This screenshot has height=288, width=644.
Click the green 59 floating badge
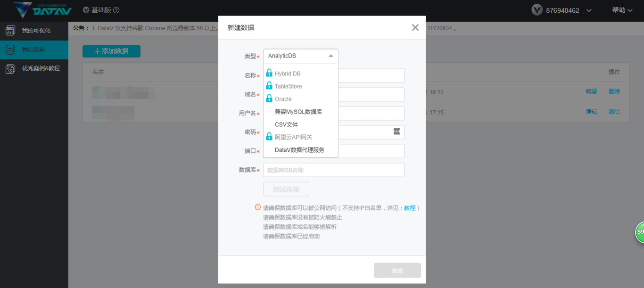[640, 232]
